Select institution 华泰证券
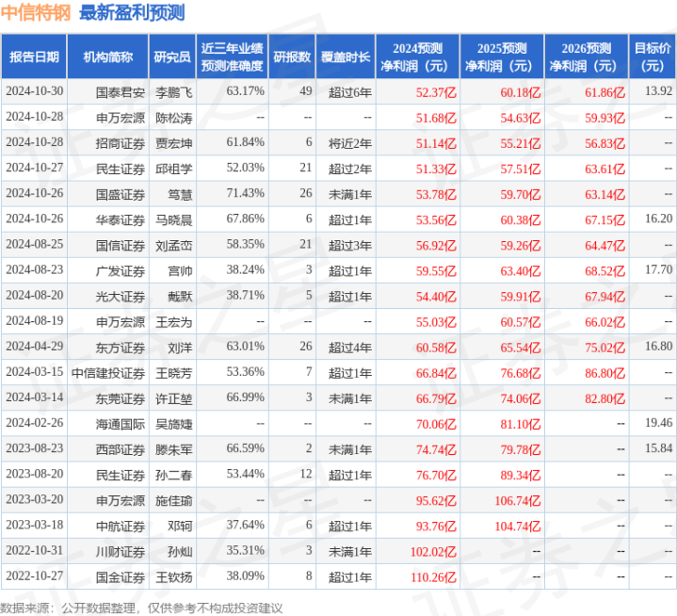677x616 pixels. [120, 219]
